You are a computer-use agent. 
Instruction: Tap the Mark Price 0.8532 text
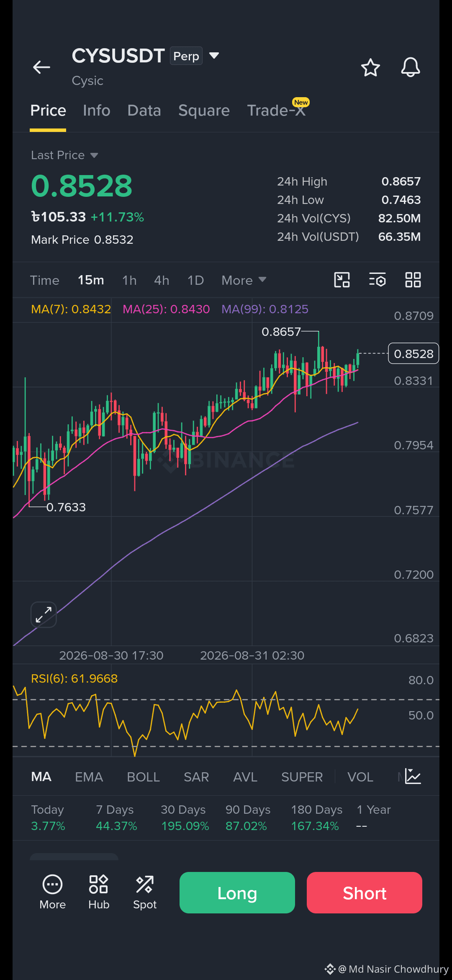(82, 240)
